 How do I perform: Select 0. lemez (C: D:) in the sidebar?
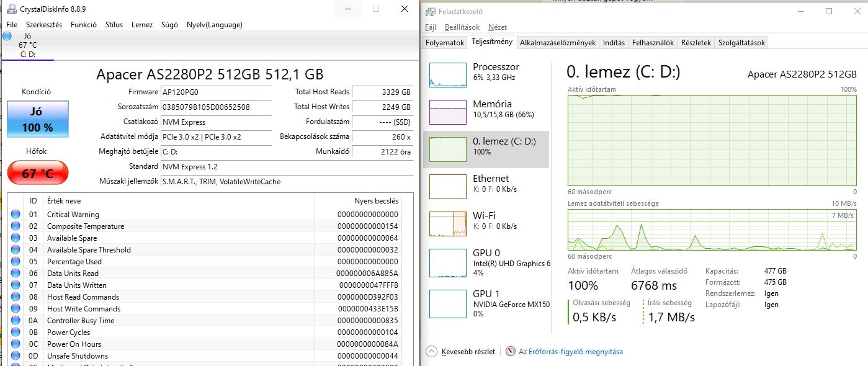[x=486, y=149]
